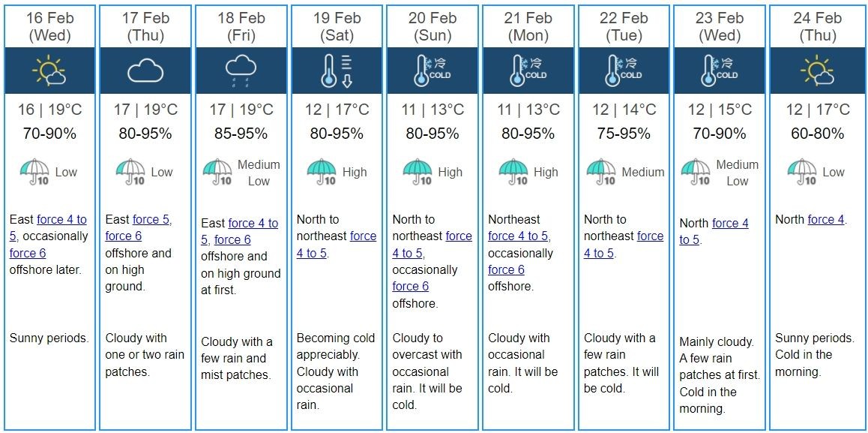
Task: Click the High rain umbrella icon on 21 Feb
Action: tap(513, 173)
